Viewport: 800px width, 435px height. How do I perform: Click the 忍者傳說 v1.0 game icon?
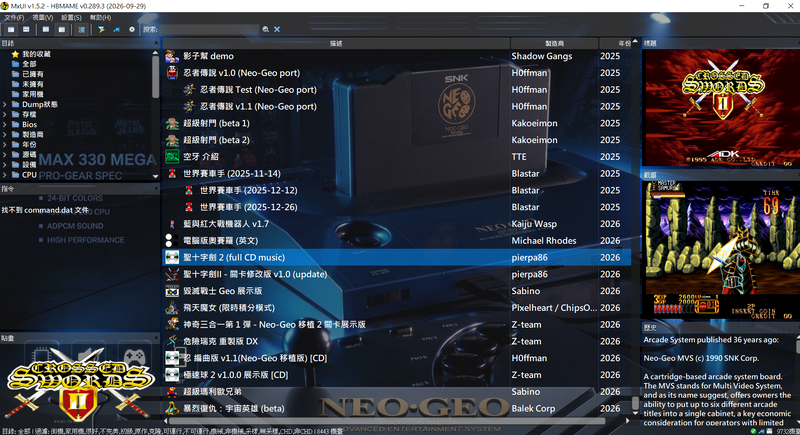172,73
